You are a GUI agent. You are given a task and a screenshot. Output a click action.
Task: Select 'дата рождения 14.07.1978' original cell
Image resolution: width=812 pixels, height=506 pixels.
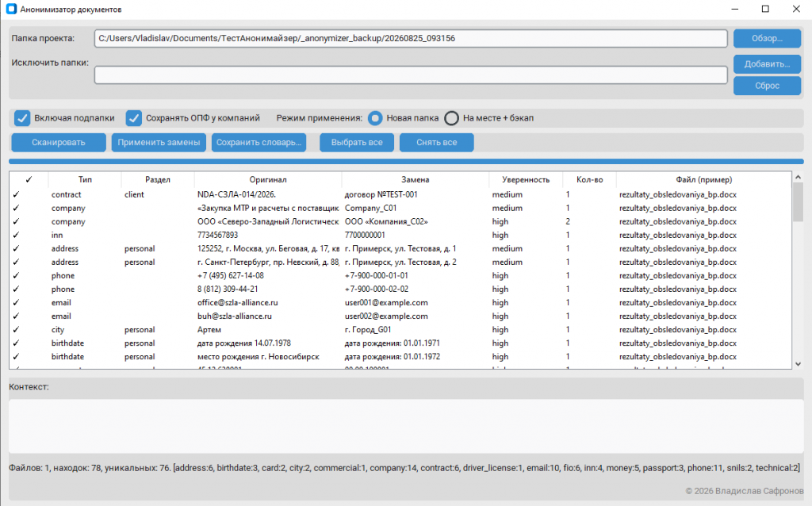[x=268, y=343]
